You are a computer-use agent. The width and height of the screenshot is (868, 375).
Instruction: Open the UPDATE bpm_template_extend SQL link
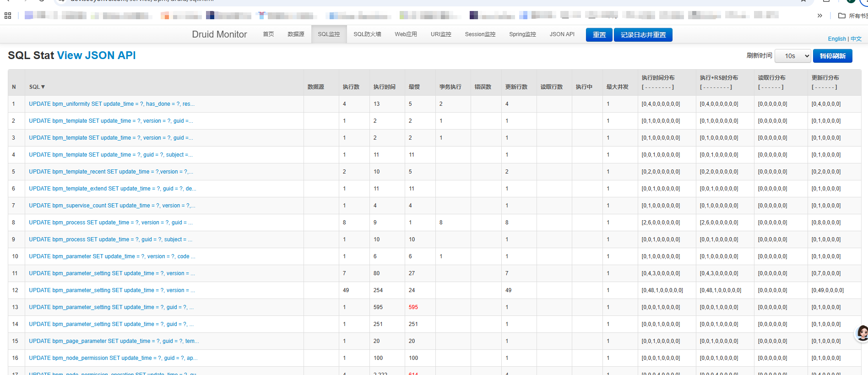tap(113, 189)
